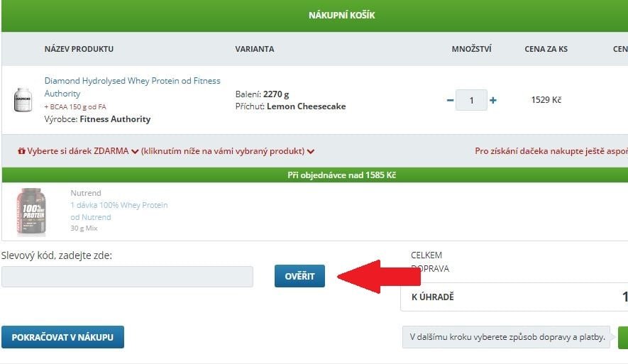Click the gift icon beside Vyberte si dárek
The image size is (628, 364).
21,151
